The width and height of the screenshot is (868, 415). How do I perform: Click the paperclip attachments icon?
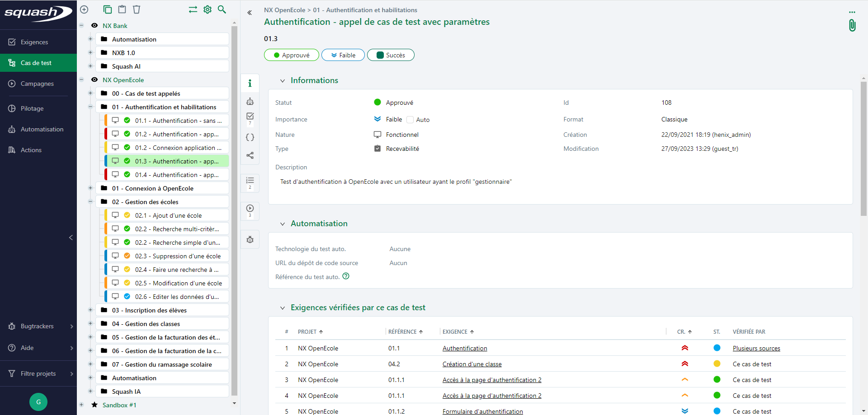(852, 25)
